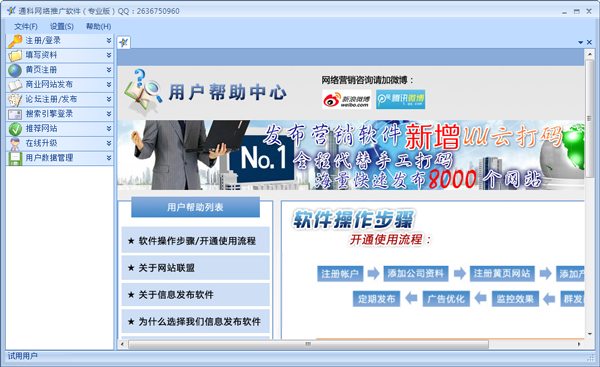Click the 监控效果 step button

(x=515, y=299)
